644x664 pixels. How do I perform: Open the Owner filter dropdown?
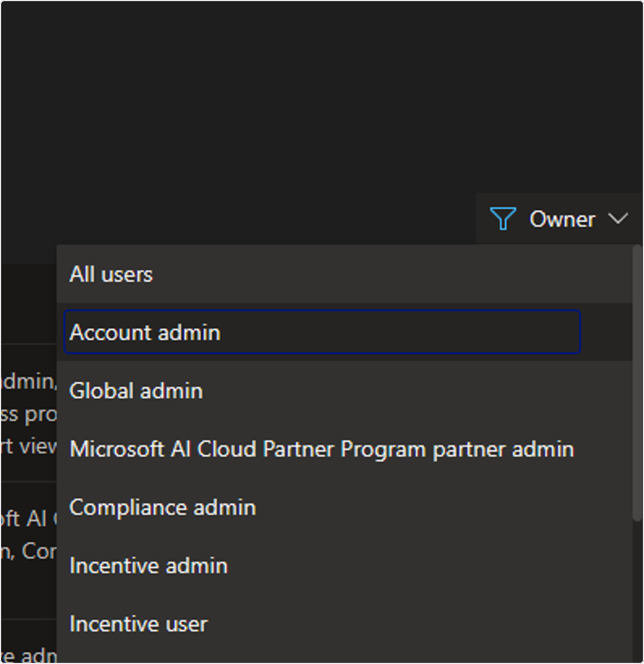click(x=559, y=219)
